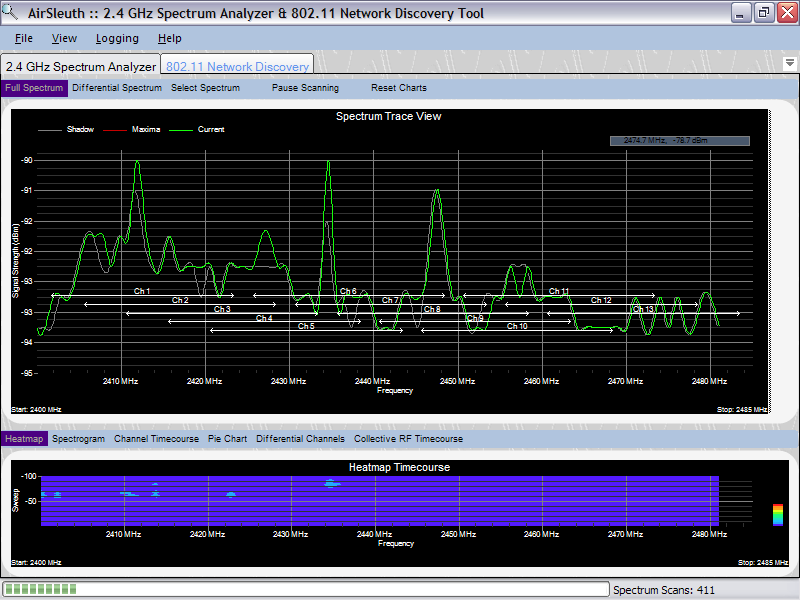Click the Ch 7 channel label

[x=390, y=300]
